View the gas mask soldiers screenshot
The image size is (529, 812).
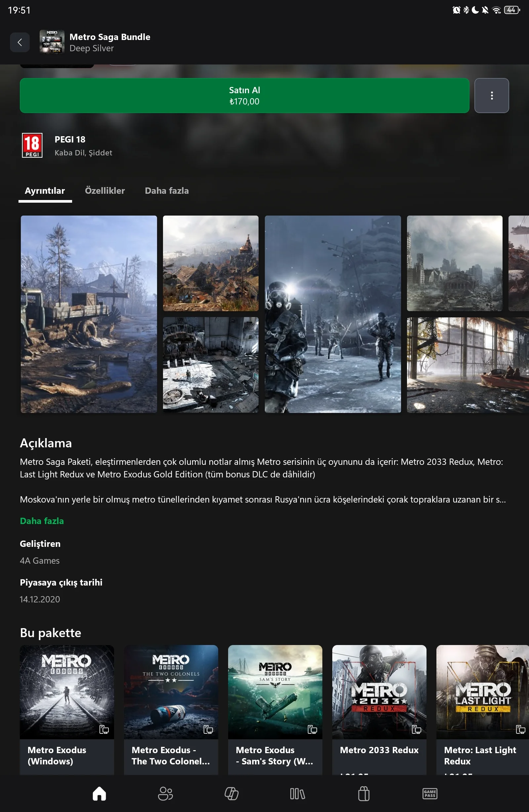tap(333, 314)
